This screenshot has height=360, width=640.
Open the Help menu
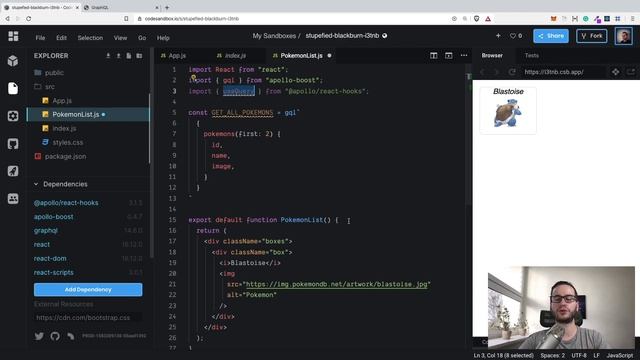coord(163,38)
